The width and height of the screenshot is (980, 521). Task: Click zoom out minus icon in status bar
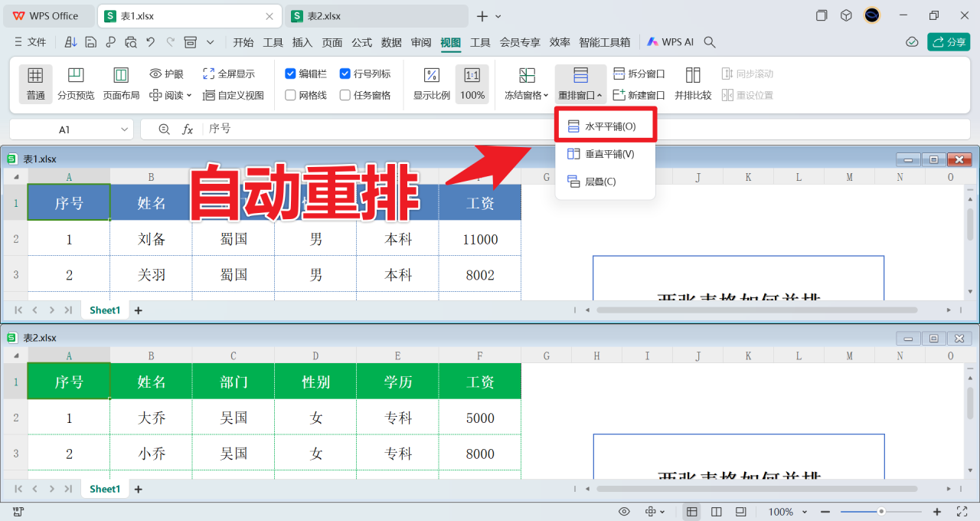pos(825,512)
